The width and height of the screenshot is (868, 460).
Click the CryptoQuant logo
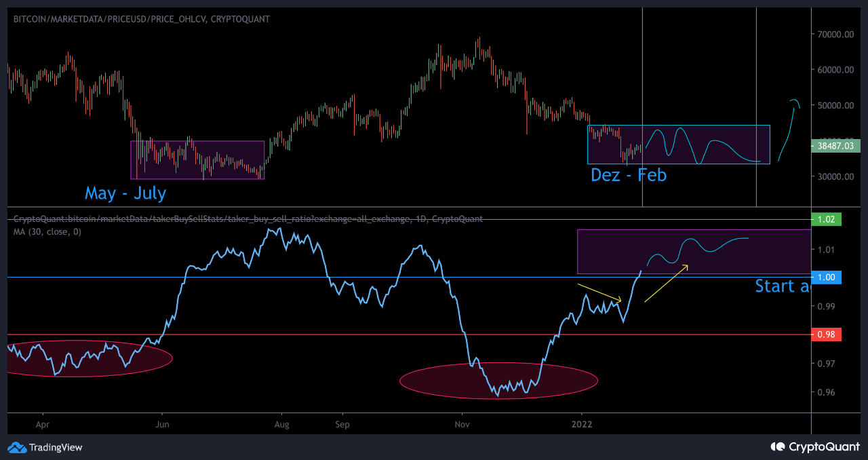tap(815, 446)
